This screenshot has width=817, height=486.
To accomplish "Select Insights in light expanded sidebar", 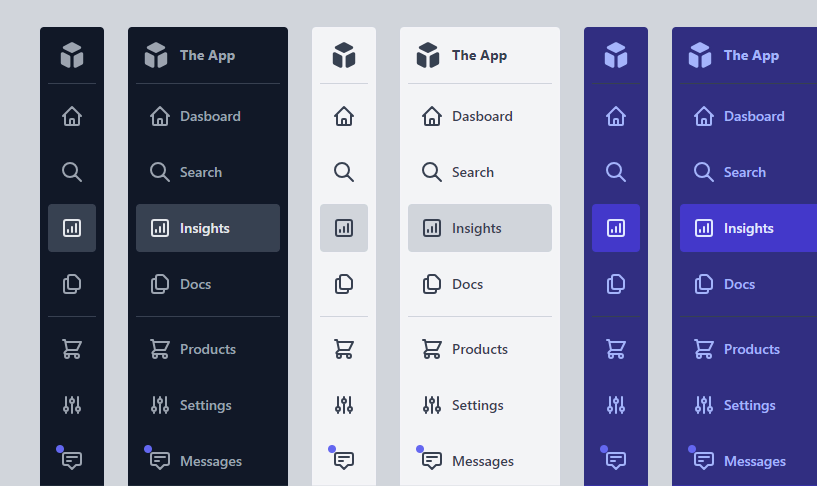I will pyautogui.click(x=480, y=228).
